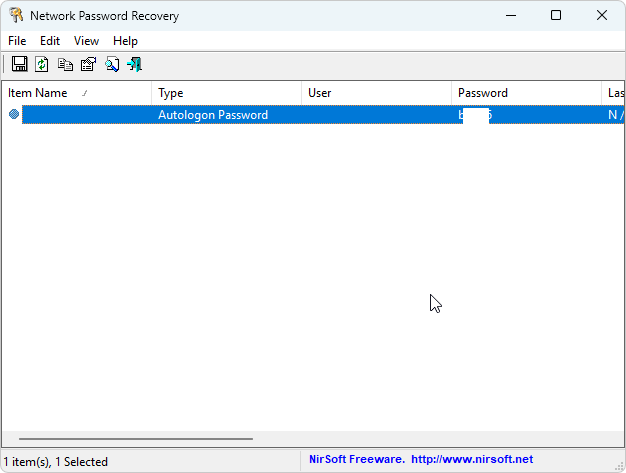
Task: Sort by Item Name column header
Action: [x=76, y=93]
